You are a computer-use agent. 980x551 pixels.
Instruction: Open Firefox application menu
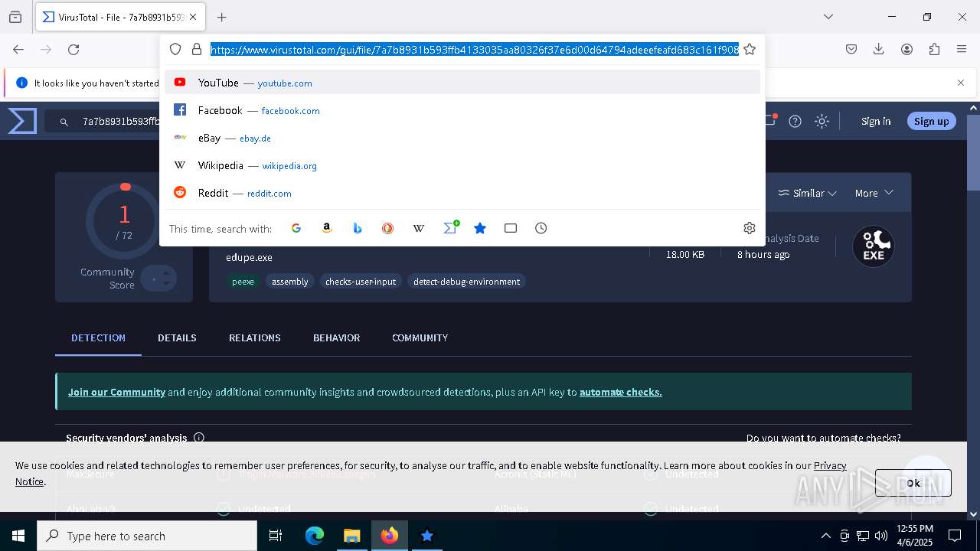coord(962,49)
